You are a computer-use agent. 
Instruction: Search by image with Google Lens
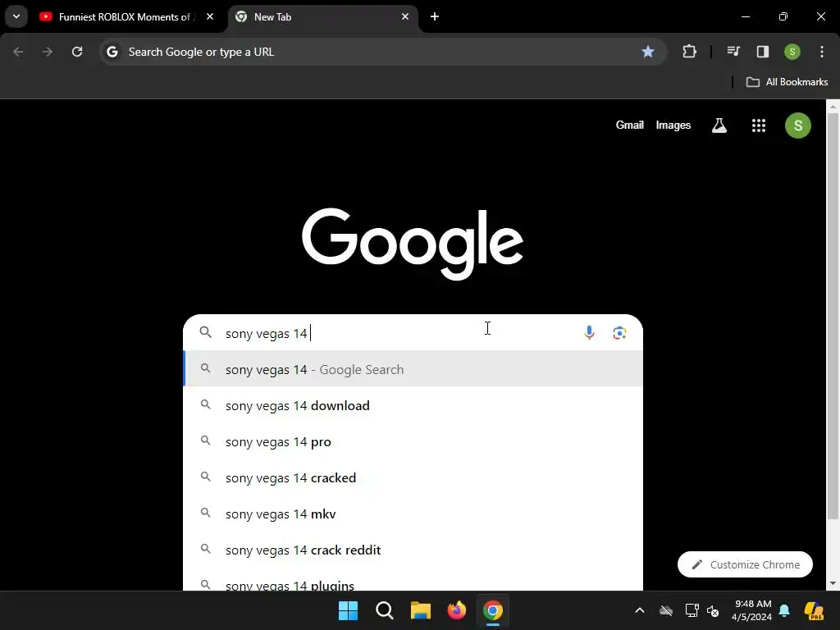619,333
